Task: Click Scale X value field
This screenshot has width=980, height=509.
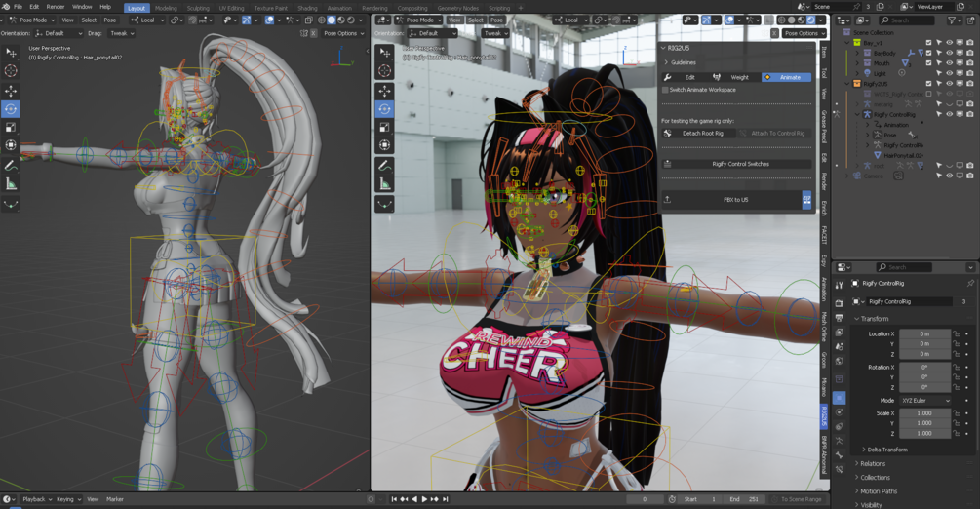Action: [925, 413]
